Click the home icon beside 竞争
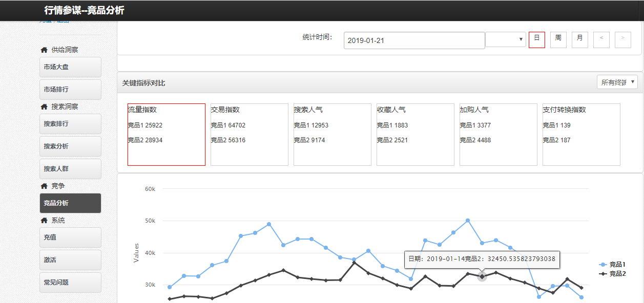The width and height of the screenshot is (644, 303). 44,186
